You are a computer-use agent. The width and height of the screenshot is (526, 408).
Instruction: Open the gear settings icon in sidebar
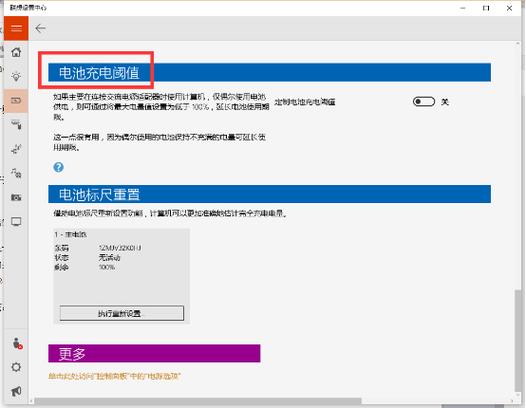[x=16, y=367]
